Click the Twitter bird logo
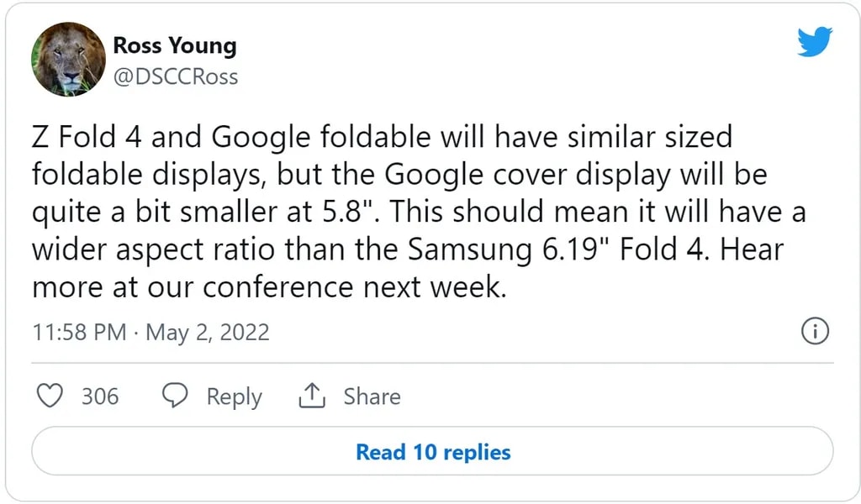 coord(814,42)
